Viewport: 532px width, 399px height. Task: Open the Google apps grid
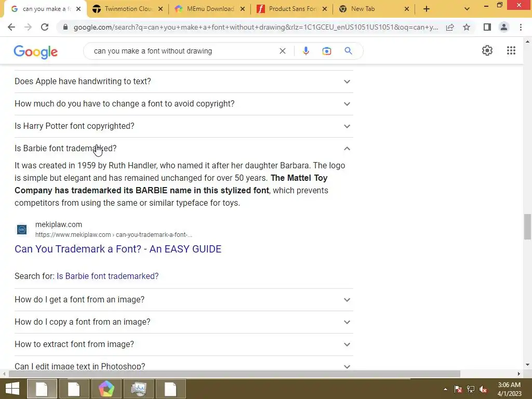coord(511,50)
